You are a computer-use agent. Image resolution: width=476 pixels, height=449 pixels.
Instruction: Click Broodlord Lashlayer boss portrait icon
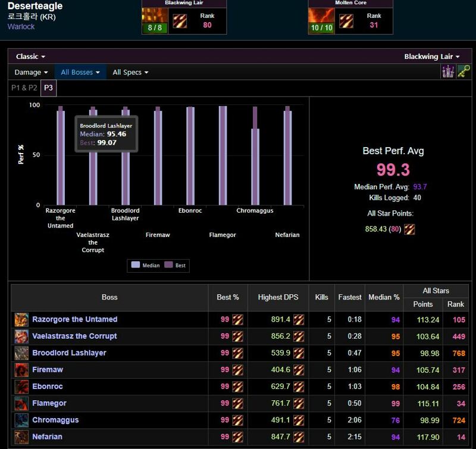21,353
